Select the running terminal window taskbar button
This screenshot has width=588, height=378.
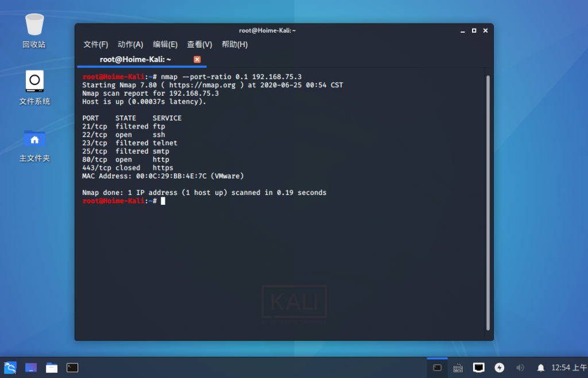(437, 368)
